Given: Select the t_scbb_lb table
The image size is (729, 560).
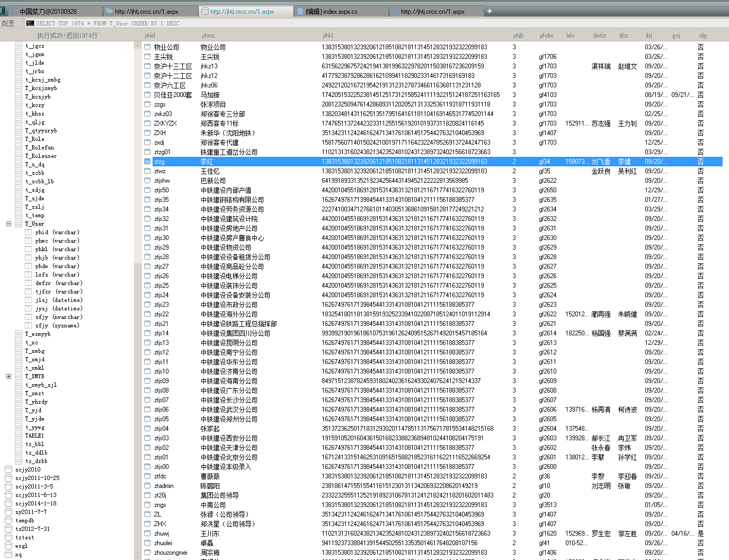Looking at the screenshot, I should pos(40,182).
